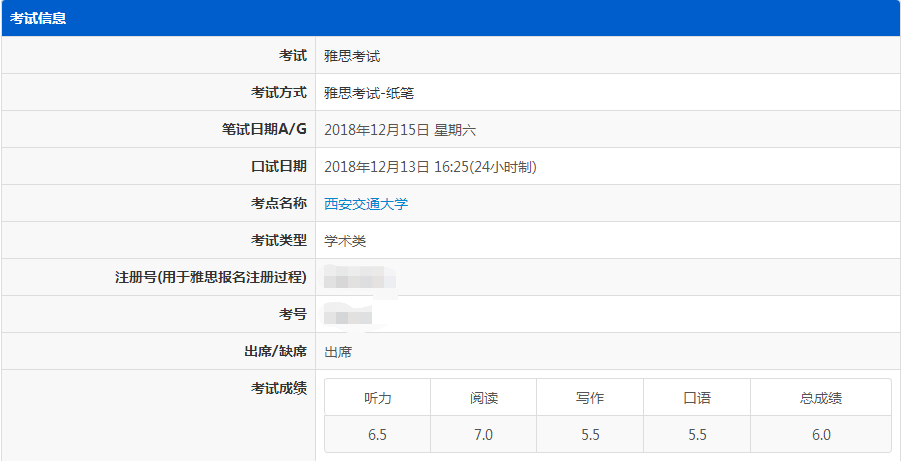Image resolution: width=907 pixels, height=461 pixels.
Task: Click the 出席/缺席 row label
Action: (x=276, y=352)
